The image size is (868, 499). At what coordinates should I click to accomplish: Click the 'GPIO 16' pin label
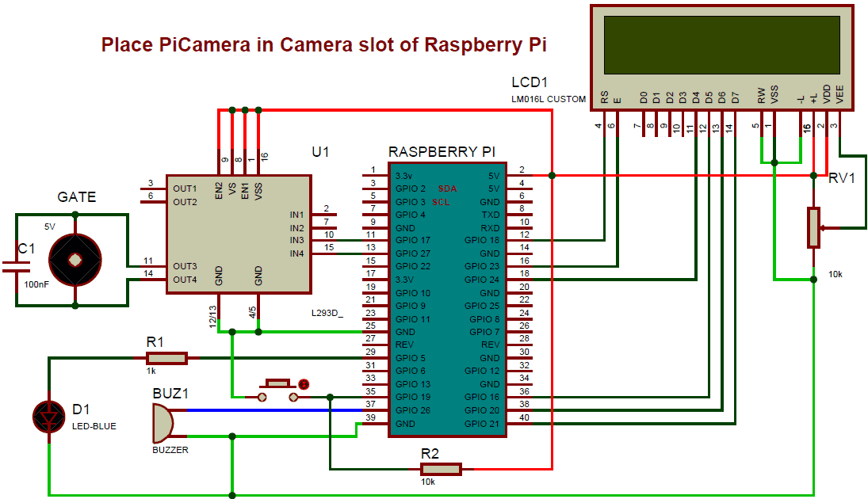pyautogui.click(x=482, y=397)
